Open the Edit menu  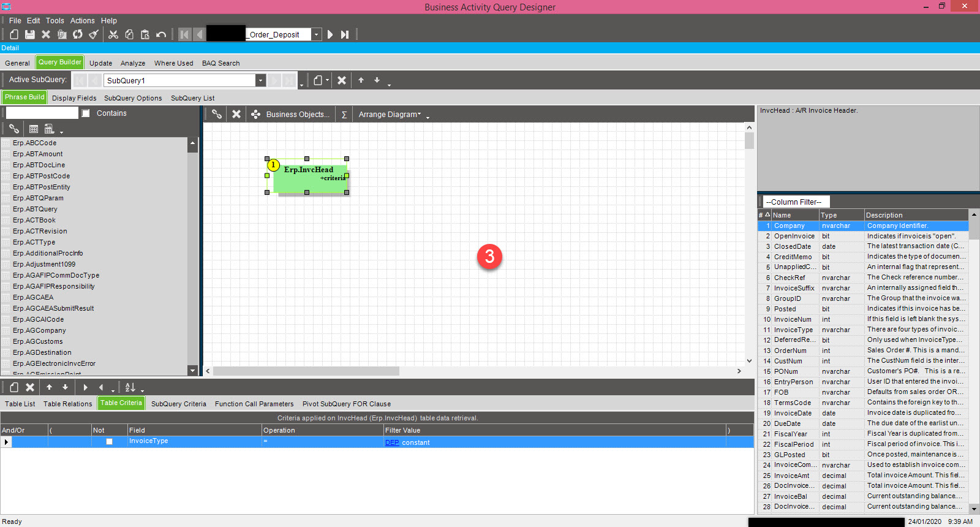(34, 20)
